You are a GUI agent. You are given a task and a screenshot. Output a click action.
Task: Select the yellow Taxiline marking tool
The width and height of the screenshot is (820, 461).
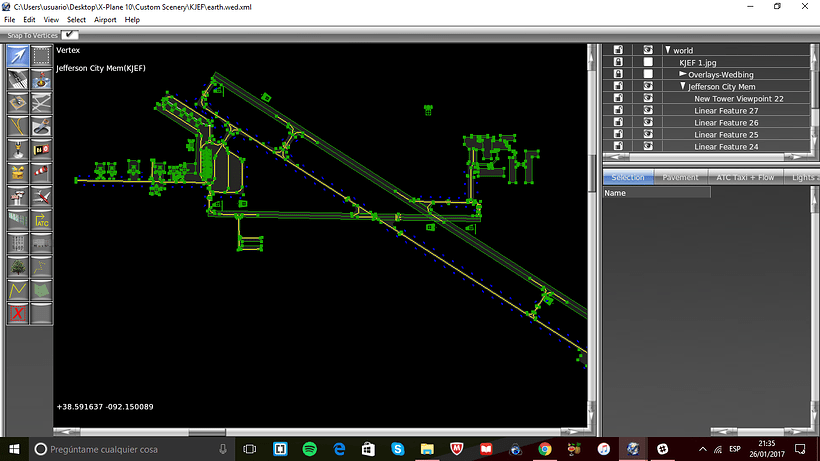(18, 126)
